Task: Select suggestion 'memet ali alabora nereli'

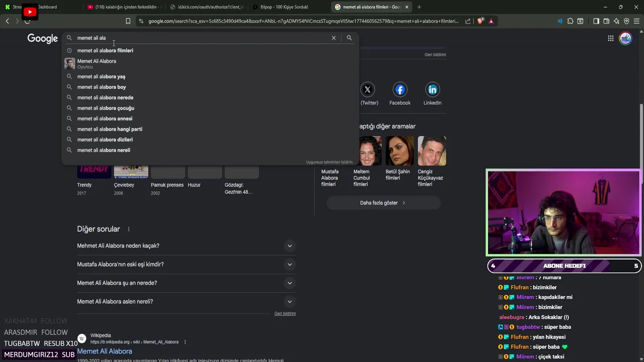Action: coord(210,150)
